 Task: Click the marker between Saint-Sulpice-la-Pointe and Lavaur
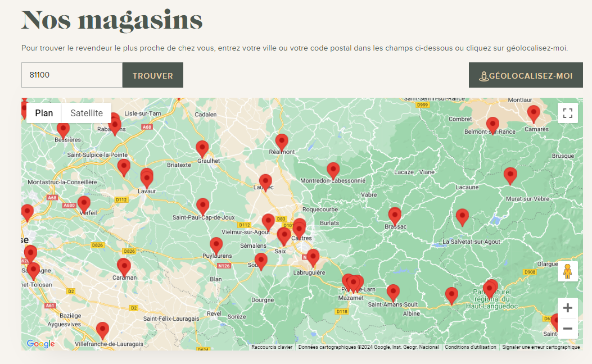point(124,167)
